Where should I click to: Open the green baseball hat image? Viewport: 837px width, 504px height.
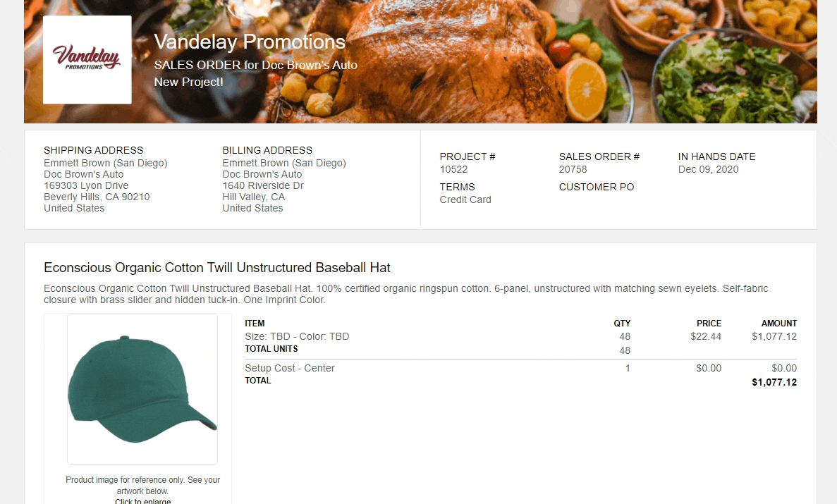tap(142, 388)
